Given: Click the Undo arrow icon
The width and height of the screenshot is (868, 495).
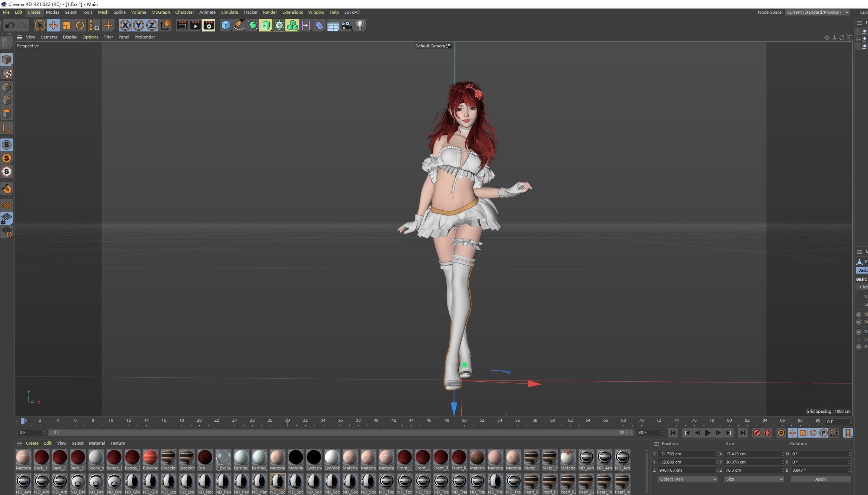Looking at the screenshot, I should pos(10,25).
